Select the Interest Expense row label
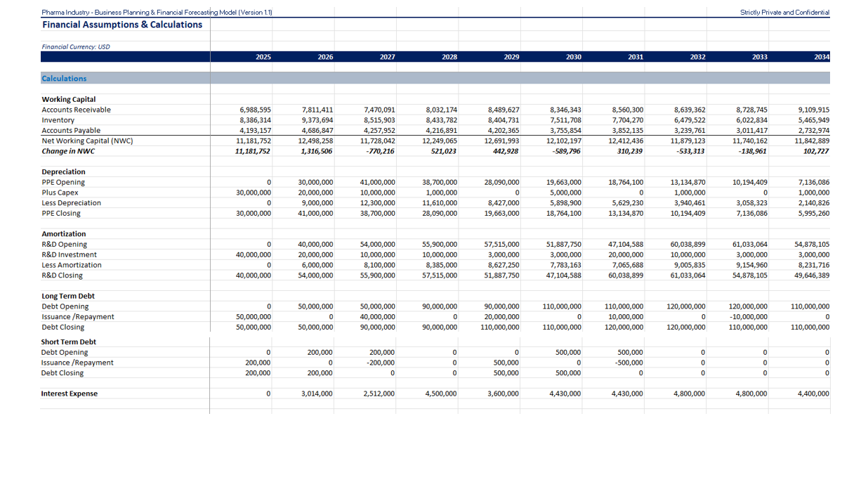 coord(70,394)
